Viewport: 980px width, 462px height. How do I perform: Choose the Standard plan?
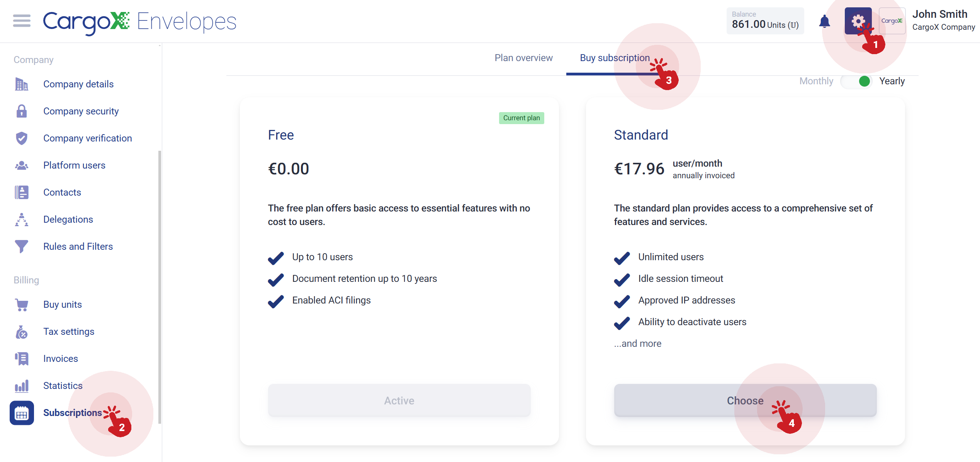click(745, 401)
